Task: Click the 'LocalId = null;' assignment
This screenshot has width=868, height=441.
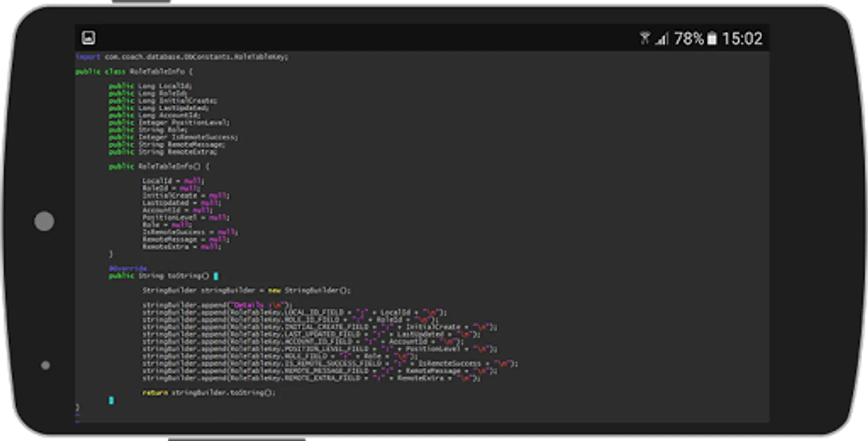Action: coord(173,181)
